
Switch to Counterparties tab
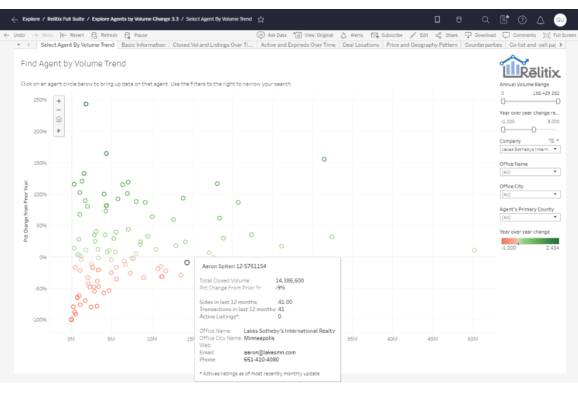click(483, 45)
